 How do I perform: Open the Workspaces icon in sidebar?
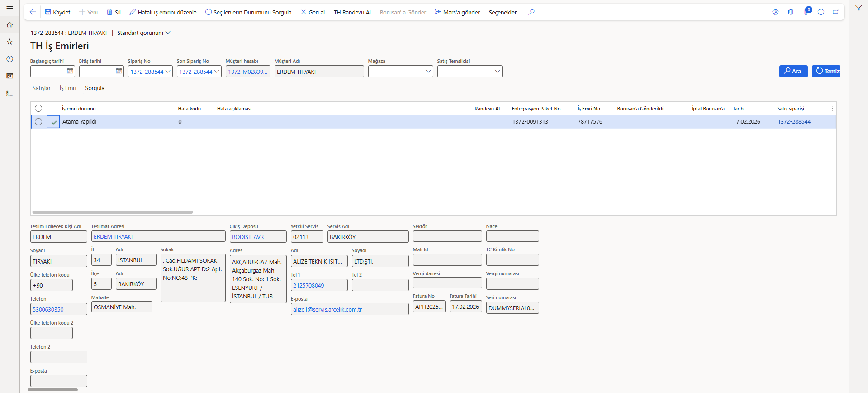click(9, 76)
